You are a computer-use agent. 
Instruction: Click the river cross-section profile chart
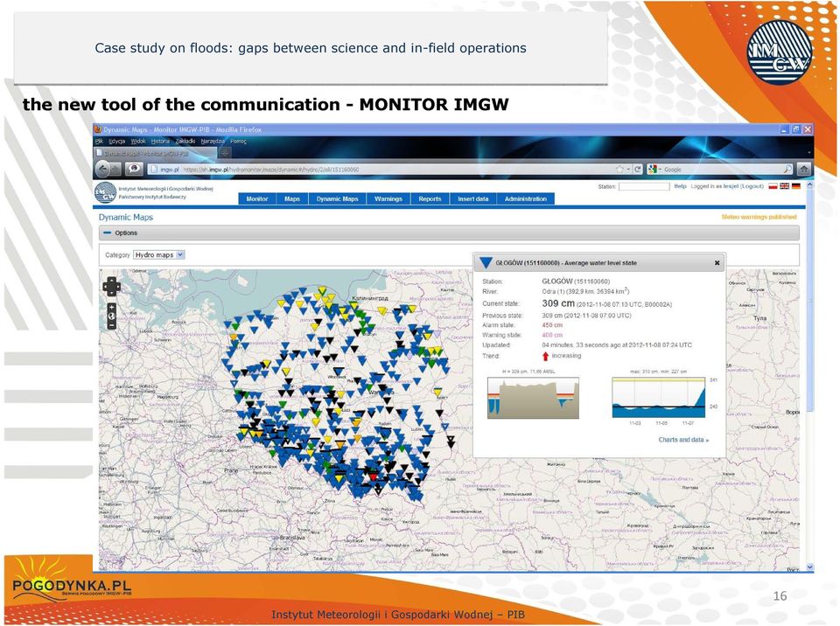533,397
